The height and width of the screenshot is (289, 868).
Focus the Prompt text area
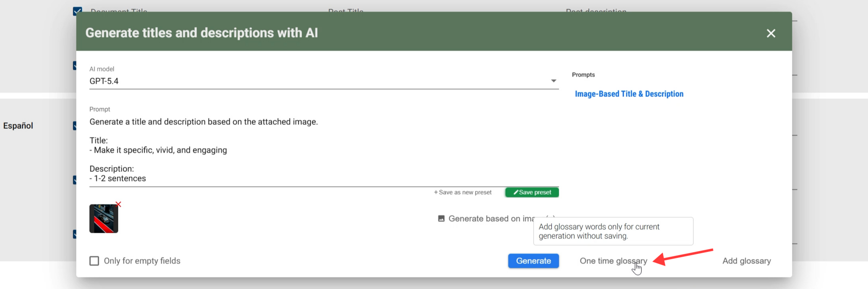click(324, 150)
